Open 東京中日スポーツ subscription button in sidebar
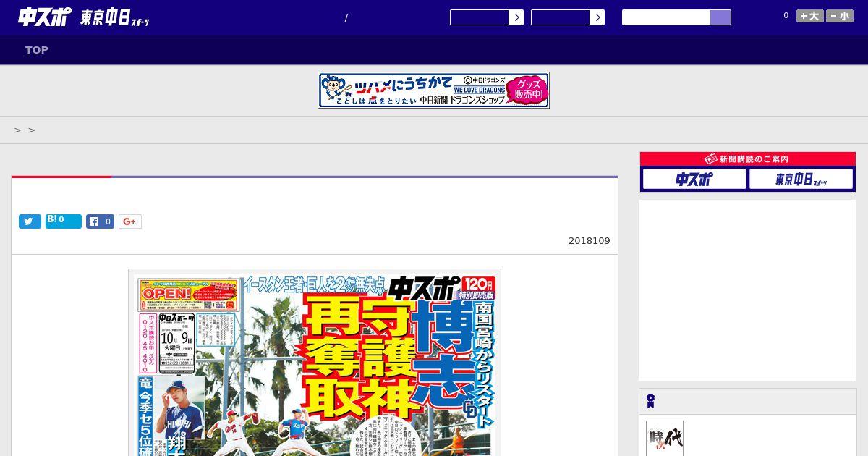This screenshot has width=868, height=456. point(801,179)
